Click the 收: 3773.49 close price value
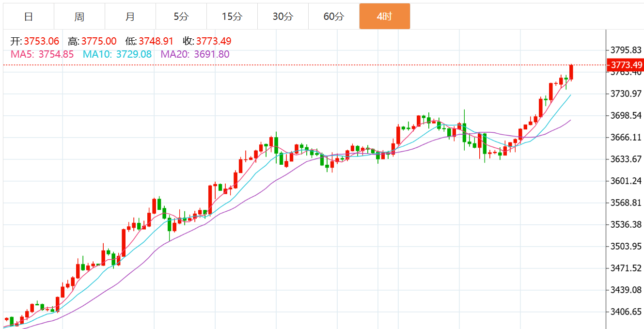This screenshot has height=329, width=644. pos(207,41)
